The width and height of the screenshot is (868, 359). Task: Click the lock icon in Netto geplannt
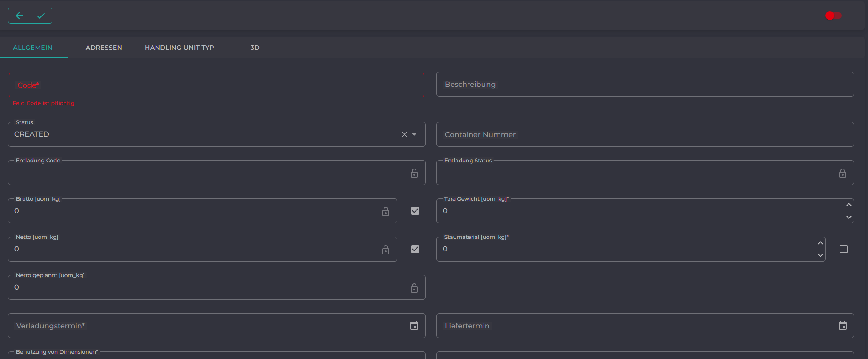pos(414,288)
